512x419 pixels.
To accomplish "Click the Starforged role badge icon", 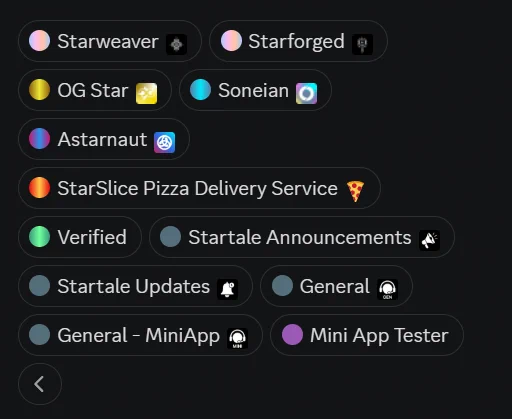I will [362, 44].
